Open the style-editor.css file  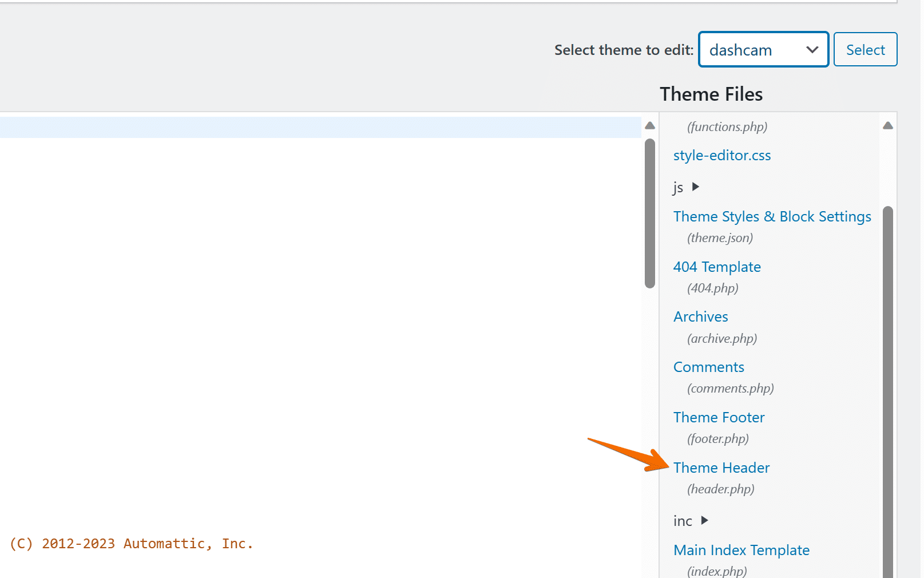[721, 155]
